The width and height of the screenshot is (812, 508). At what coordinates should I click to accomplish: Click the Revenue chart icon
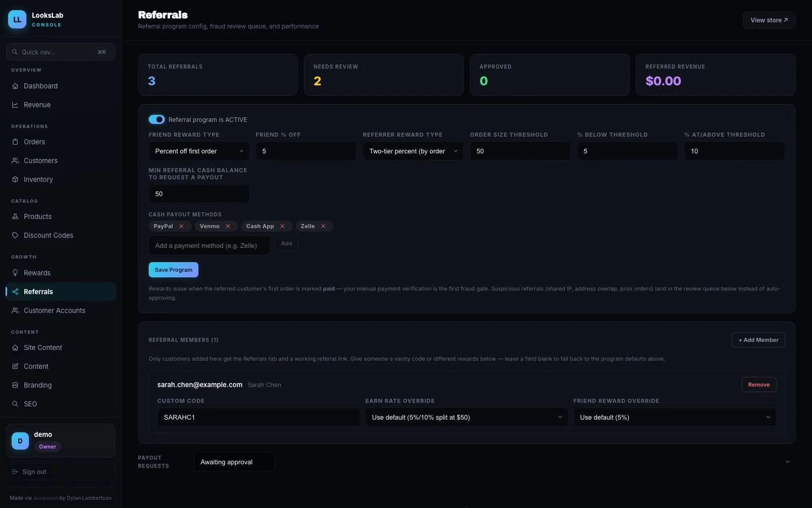[x=15, y=105]
